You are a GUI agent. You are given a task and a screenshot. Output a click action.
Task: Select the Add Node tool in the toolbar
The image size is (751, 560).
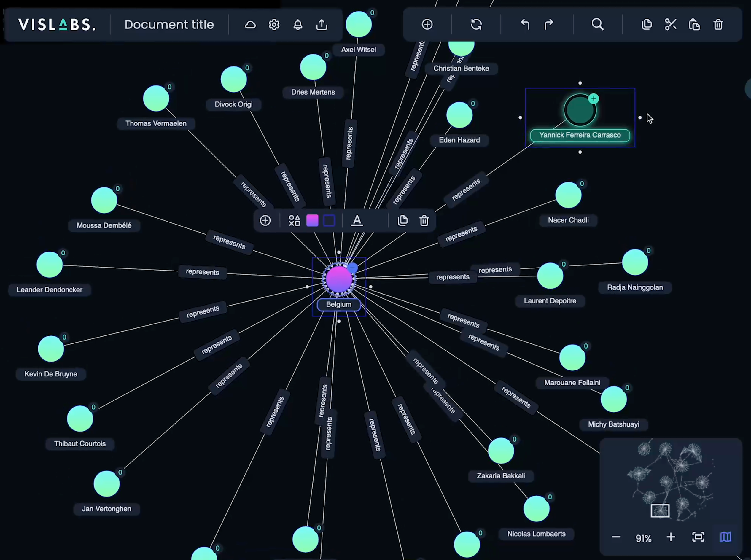[427, 24]
